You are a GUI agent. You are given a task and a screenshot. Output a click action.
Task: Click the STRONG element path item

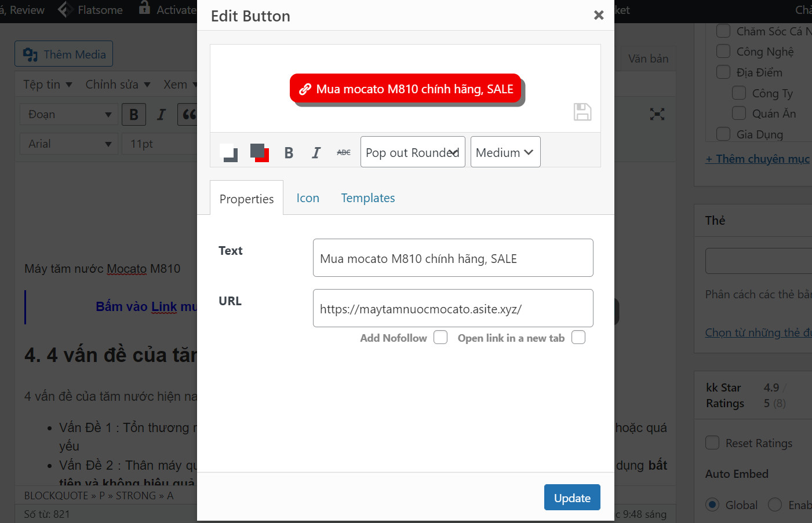136,496
